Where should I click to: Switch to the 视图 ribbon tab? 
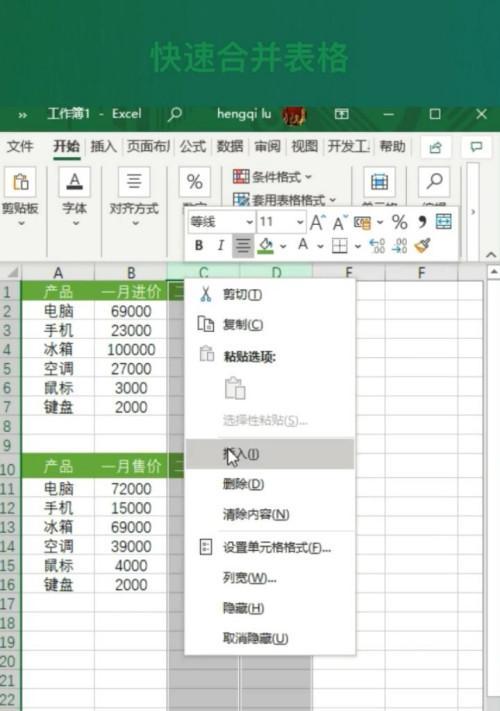pos(304,146)
